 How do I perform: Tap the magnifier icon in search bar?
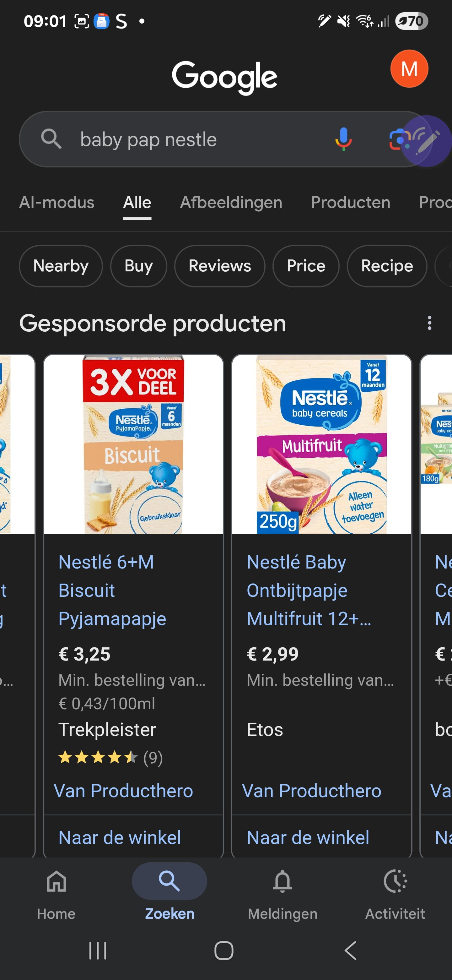[51, 139]
